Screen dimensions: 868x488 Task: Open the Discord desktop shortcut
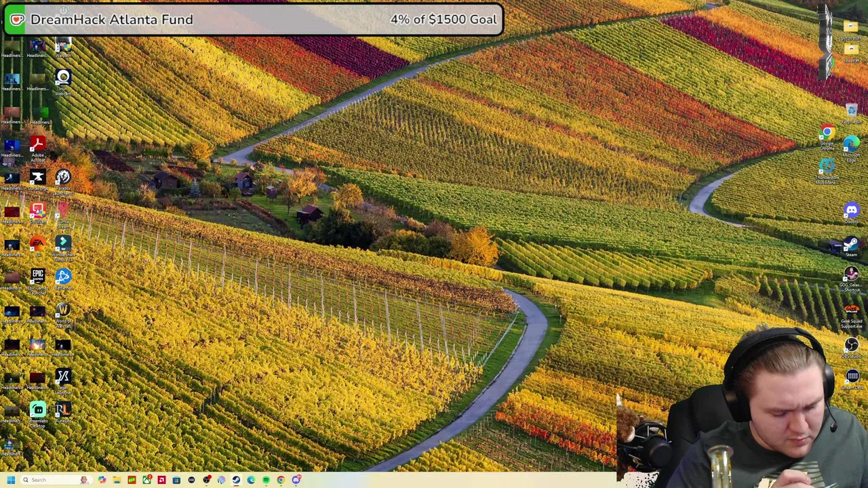coord(851,213)
